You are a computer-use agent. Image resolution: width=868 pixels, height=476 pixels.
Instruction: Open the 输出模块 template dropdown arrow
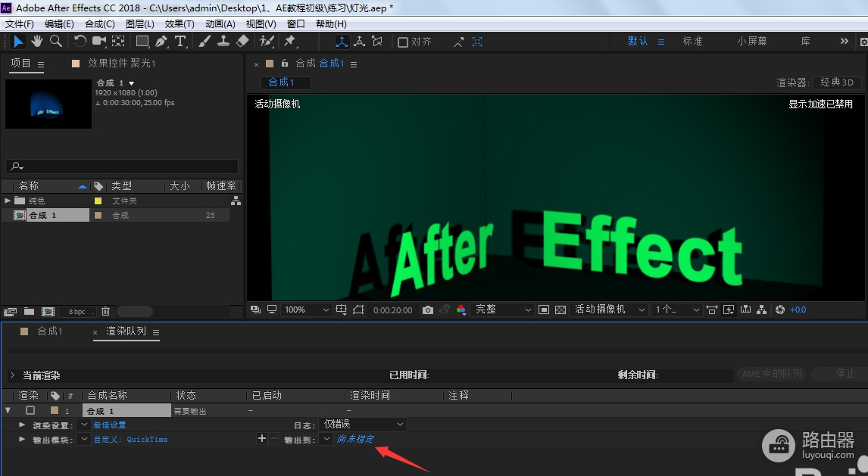pyautogui.click(x=83, y=439)
